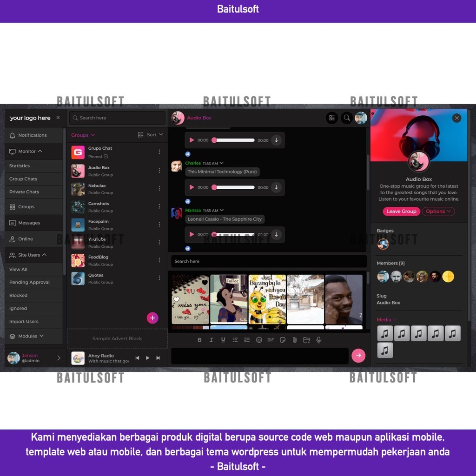Insert a numbered list
Image resolution: width=476 pixels, height=476 pixels.
[x=247, y=340]
